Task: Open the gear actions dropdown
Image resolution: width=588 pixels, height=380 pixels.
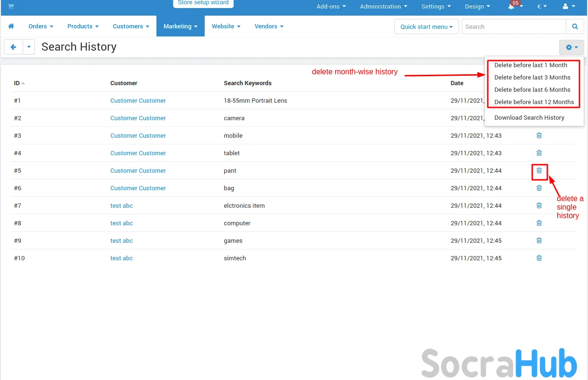Action: click(x=571, y=47)
